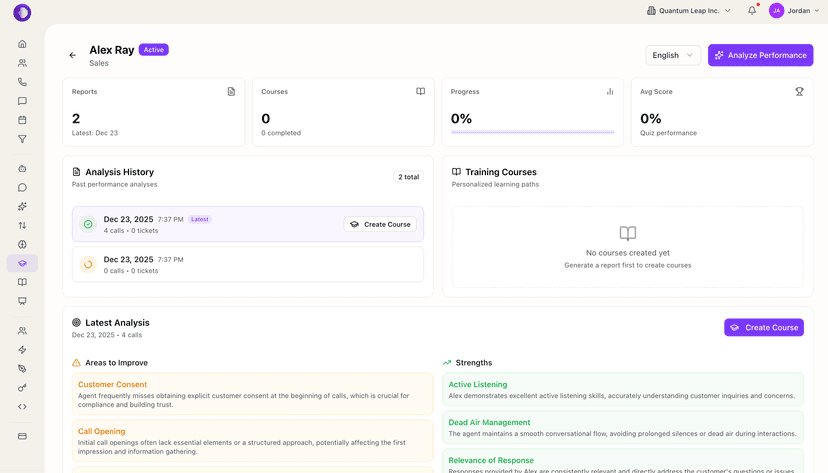Open the bot icon in sidebar
The width and height of the screenshot is (828, 473).
point(22,168)
